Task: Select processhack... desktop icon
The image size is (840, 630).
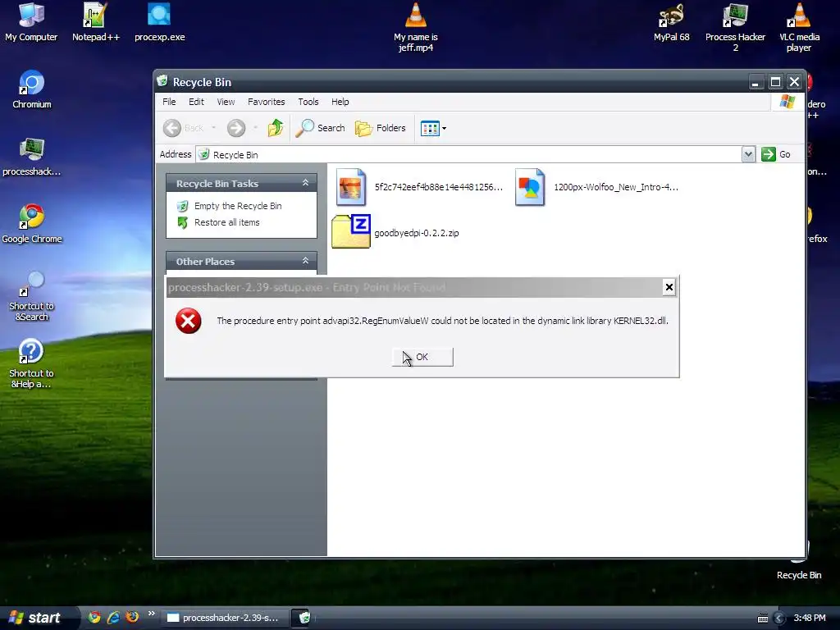Action: pos(32,157)
